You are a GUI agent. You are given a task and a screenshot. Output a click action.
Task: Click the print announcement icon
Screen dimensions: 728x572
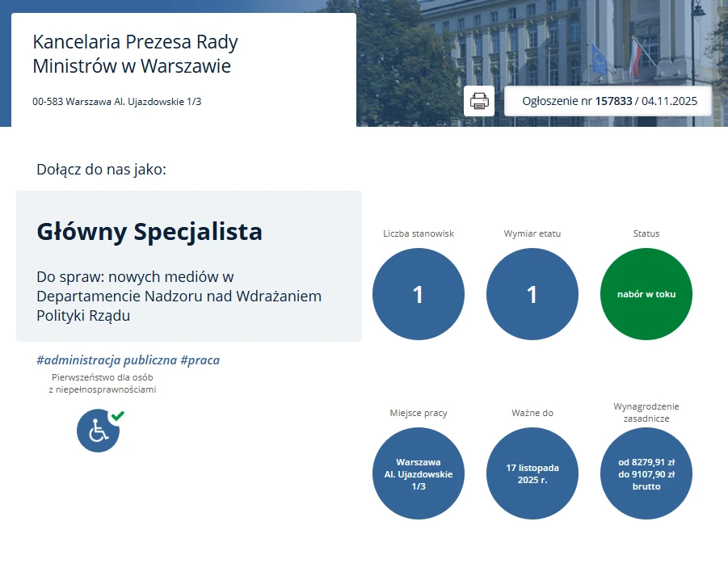pos(478,100)
